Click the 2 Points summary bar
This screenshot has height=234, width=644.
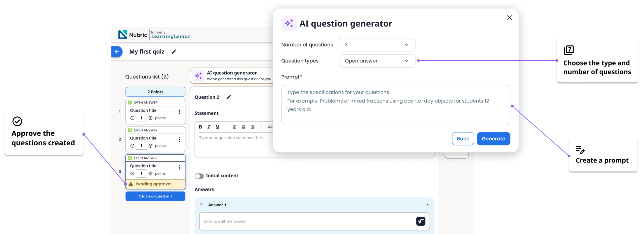155,92
